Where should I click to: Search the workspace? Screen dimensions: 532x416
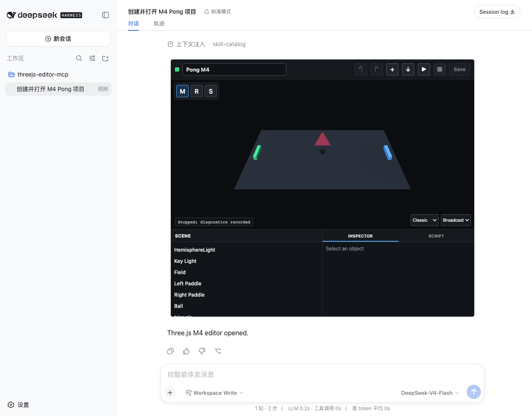[79, 58]
